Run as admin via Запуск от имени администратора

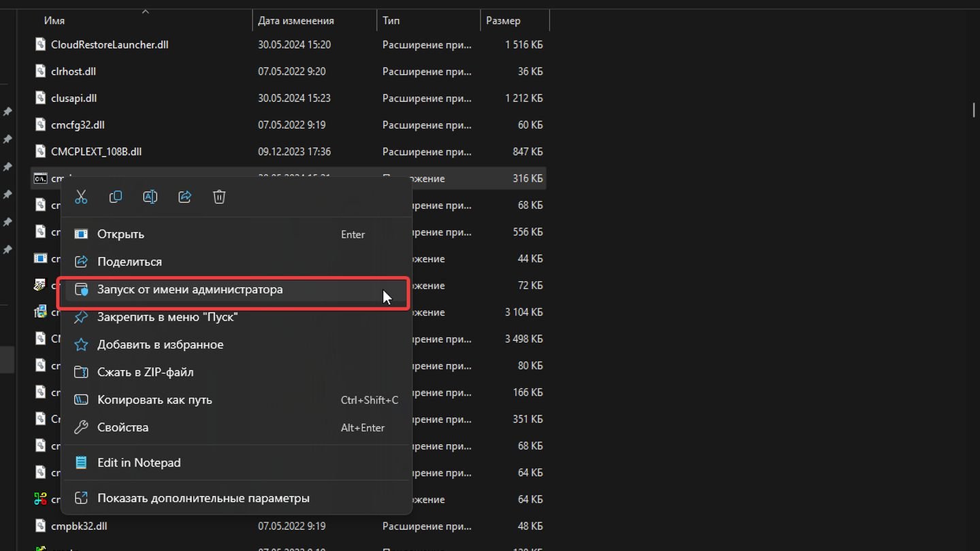point(236,290)
